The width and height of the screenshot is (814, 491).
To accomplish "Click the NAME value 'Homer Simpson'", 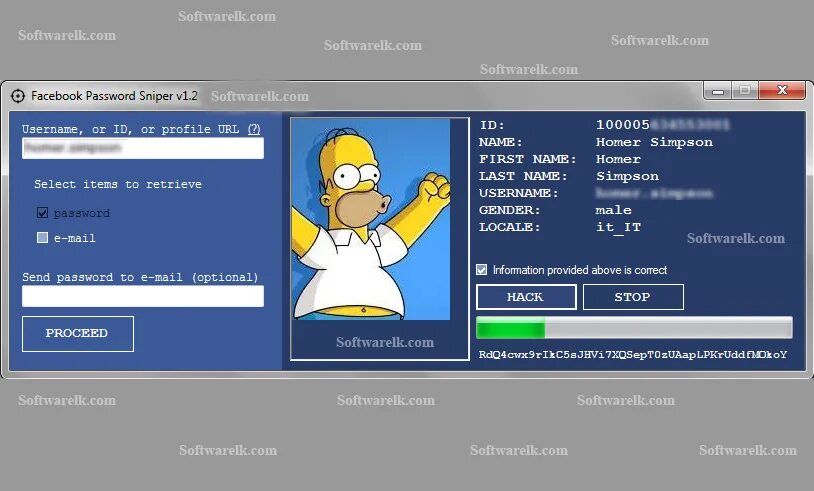I will (655, 142).
